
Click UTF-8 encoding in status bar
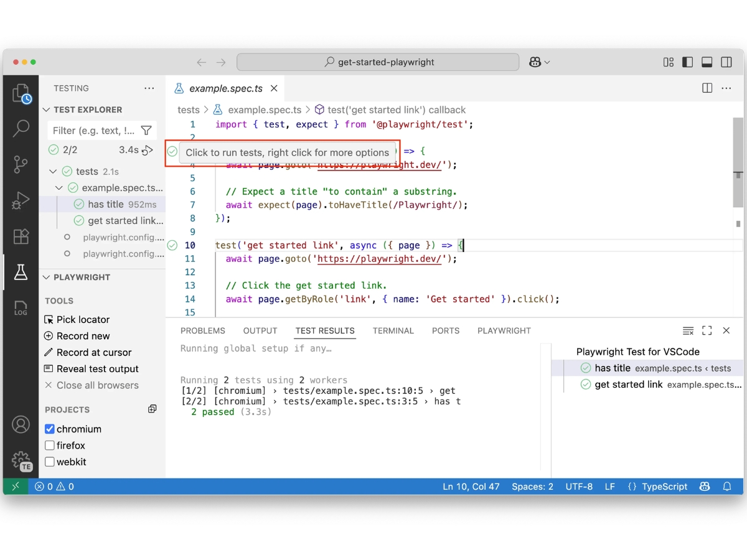tap(579, 487)
